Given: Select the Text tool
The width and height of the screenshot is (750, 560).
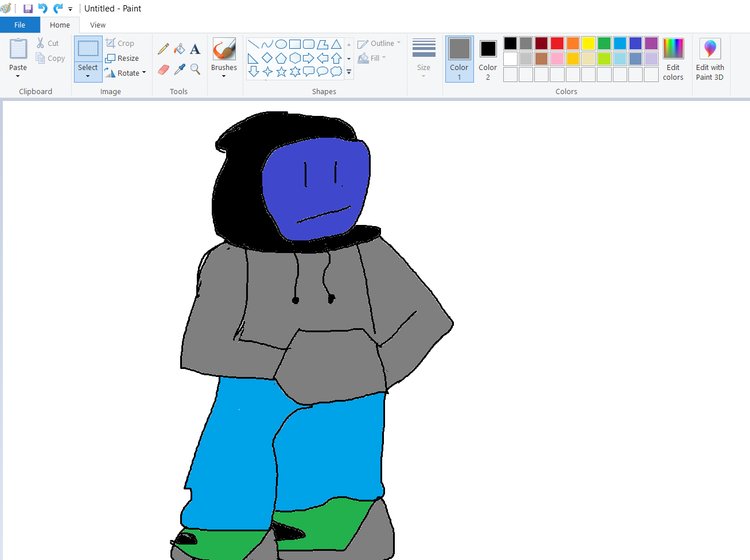Looking at the screenshot, I should [x=195, y=48].
